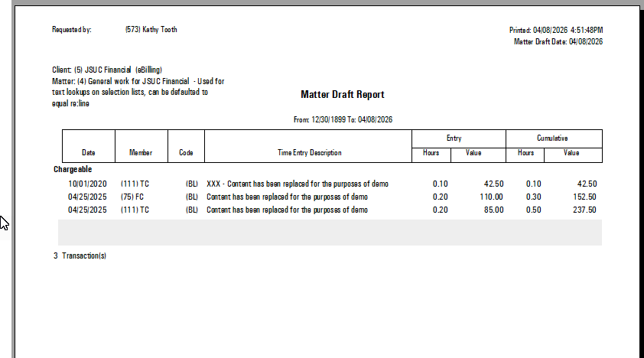This screenshot has width=644, height=358.
Task: Click the Matter line 'General work for JSUC Financial'
Action: pos(138,81)
